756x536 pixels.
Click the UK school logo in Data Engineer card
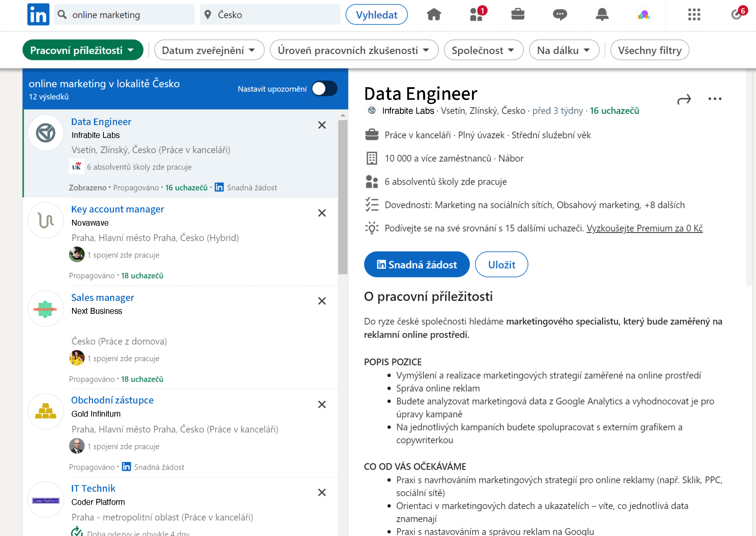(x=77, y=167)
